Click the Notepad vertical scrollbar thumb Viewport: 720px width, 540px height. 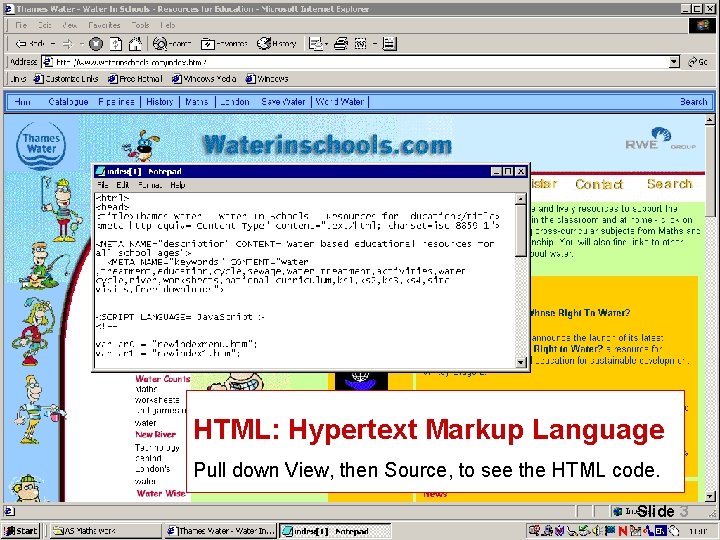point(521,230)
